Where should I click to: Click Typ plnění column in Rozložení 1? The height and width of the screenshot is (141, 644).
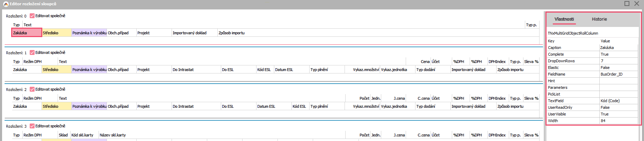pyautogui.click(x=326, y=70)
